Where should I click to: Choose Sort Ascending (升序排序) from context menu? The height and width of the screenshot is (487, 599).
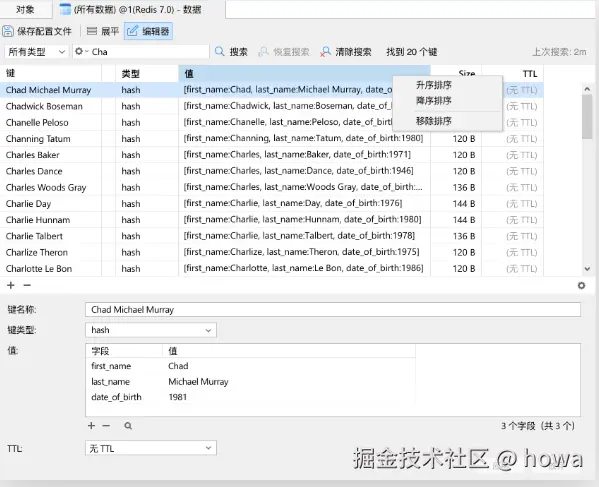click(x=434, y=85)
